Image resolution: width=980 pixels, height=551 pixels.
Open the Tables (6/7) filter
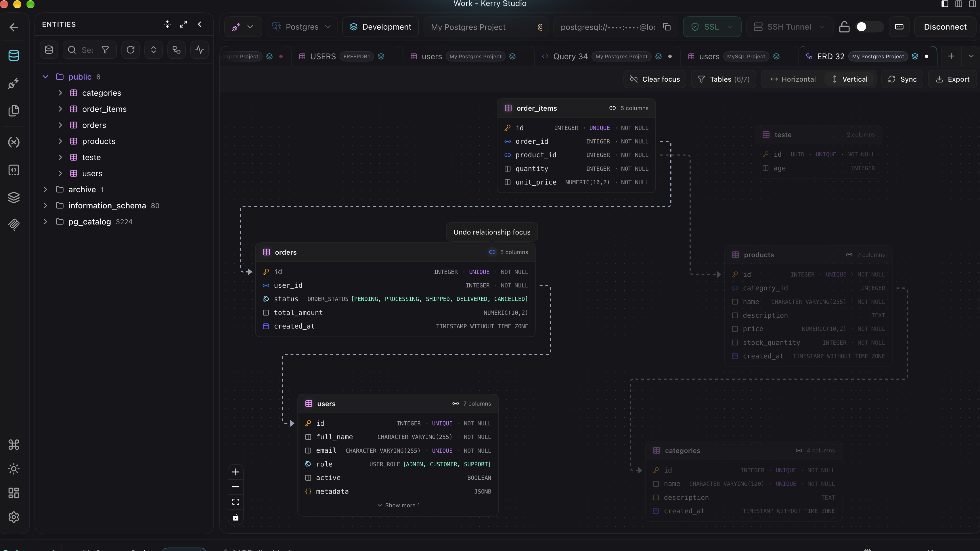(x=723, y=79)
